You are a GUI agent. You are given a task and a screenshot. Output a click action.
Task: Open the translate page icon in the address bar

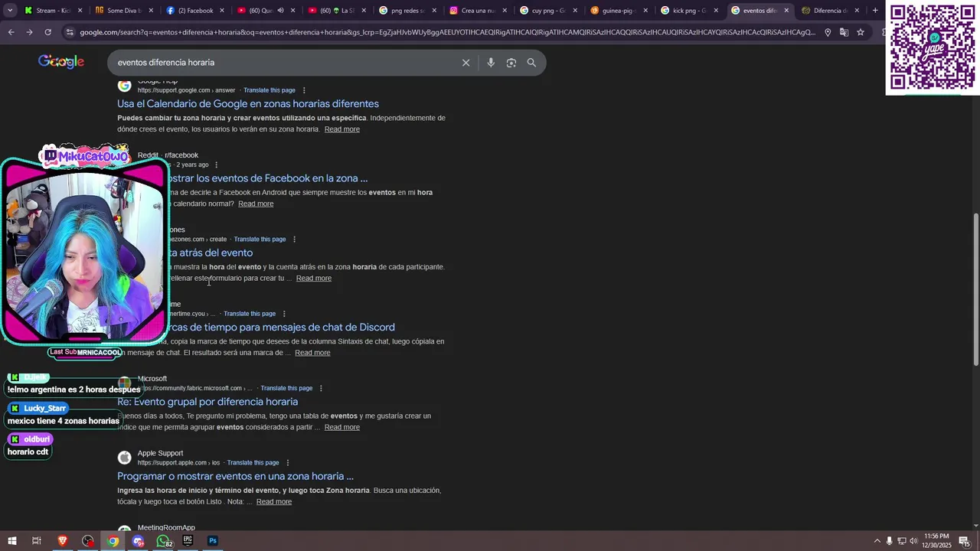844,32
